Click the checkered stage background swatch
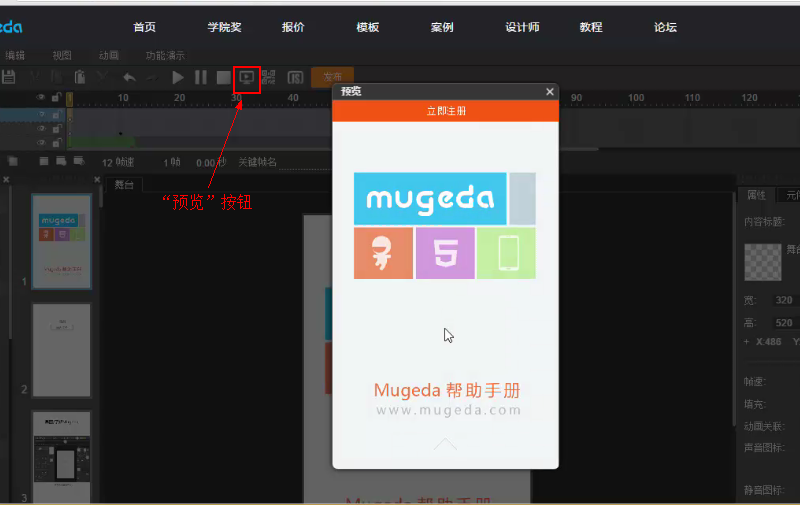The image size is (800, 505). tap(763, 262)
